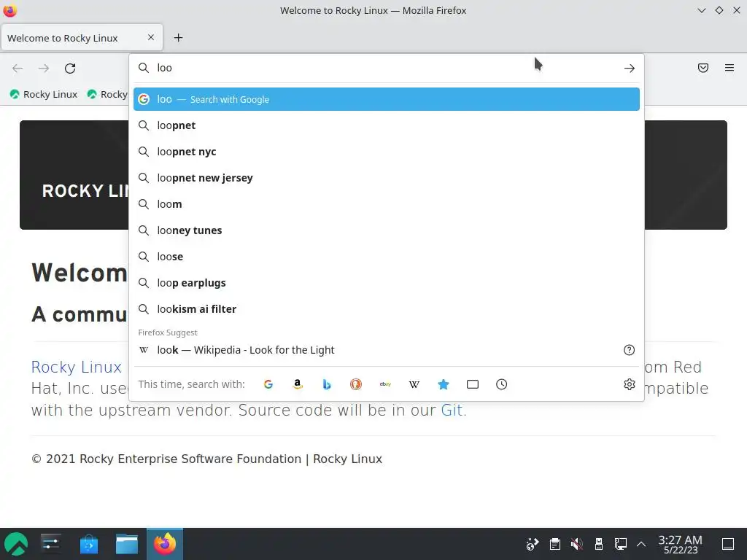Select the 'lookism ai filter' suggestion
747x560 pixels.
click(x=387, y=308)
